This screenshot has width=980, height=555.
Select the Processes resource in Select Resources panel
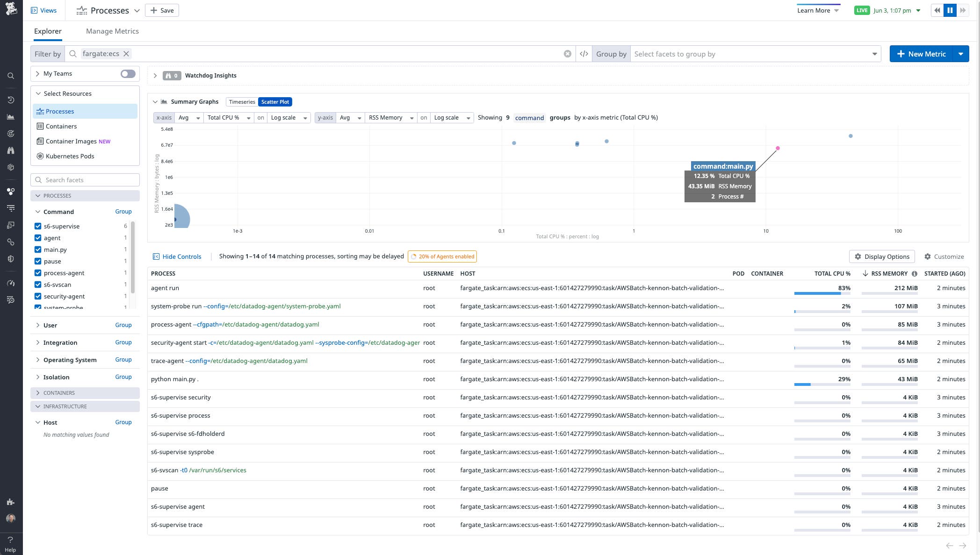pyautogui.click(x=60, y=111)
